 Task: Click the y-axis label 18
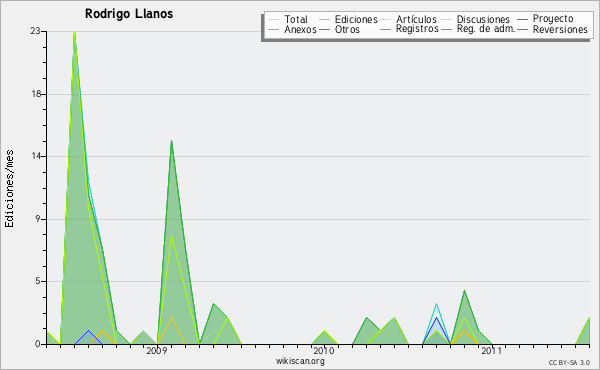click(36, 94)
